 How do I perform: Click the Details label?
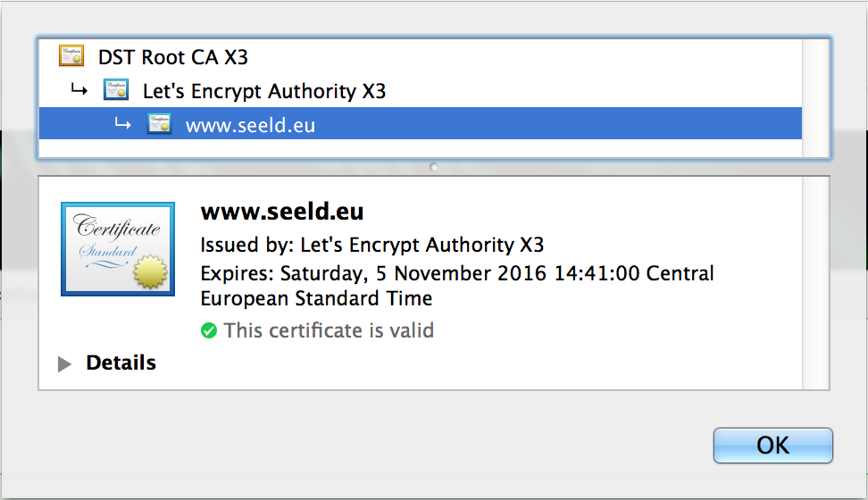[121, 363]
